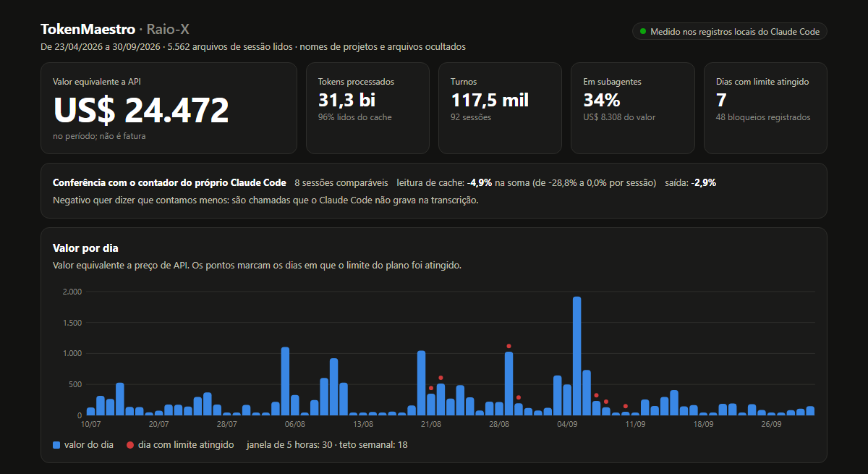This screenshot has width=868, height=474.
Task: Select the 'no período; não é fatura' note
Action: (99, 136)
